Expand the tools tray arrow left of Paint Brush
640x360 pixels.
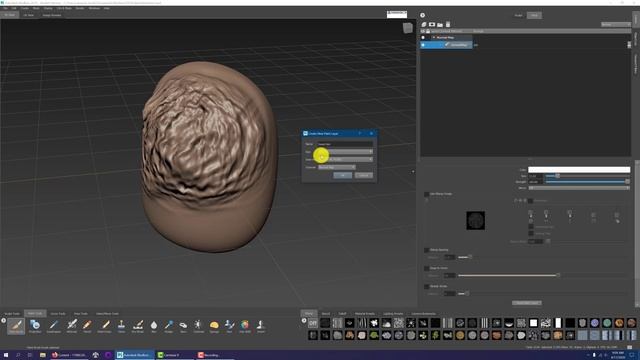pyautogui.click(x=3, y=320)
